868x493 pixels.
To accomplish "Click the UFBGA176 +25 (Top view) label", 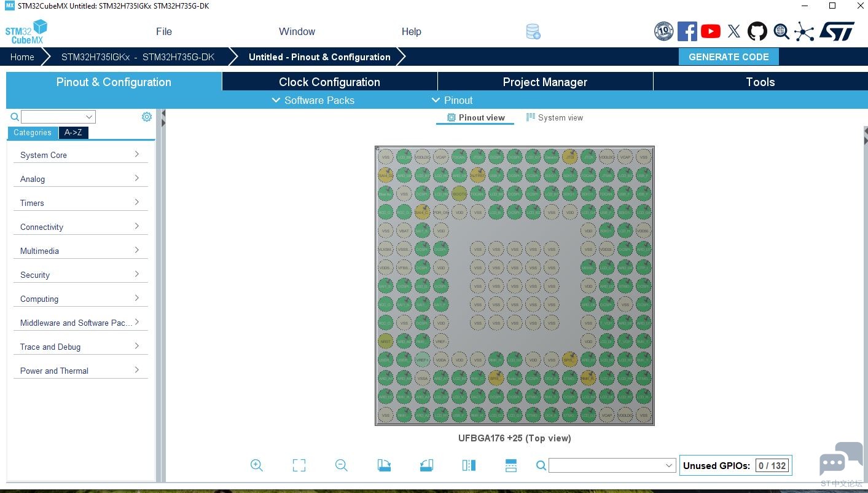I will coord(515,438).
